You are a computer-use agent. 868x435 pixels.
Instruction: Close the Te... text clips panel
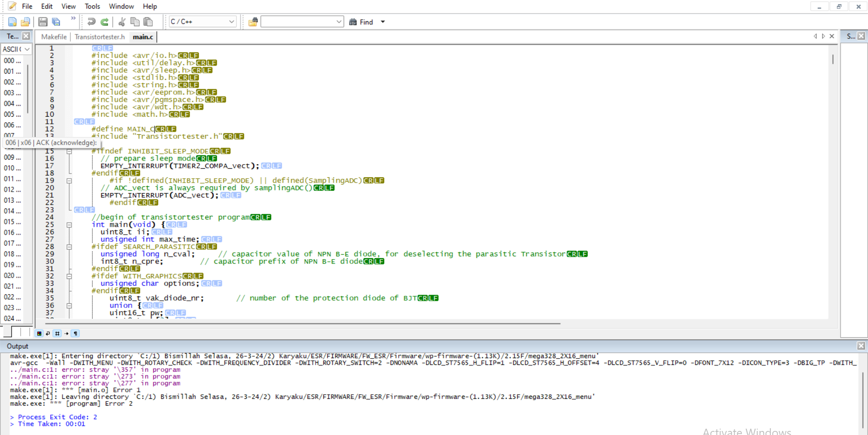pyautogui.click(x=26, y=36)
